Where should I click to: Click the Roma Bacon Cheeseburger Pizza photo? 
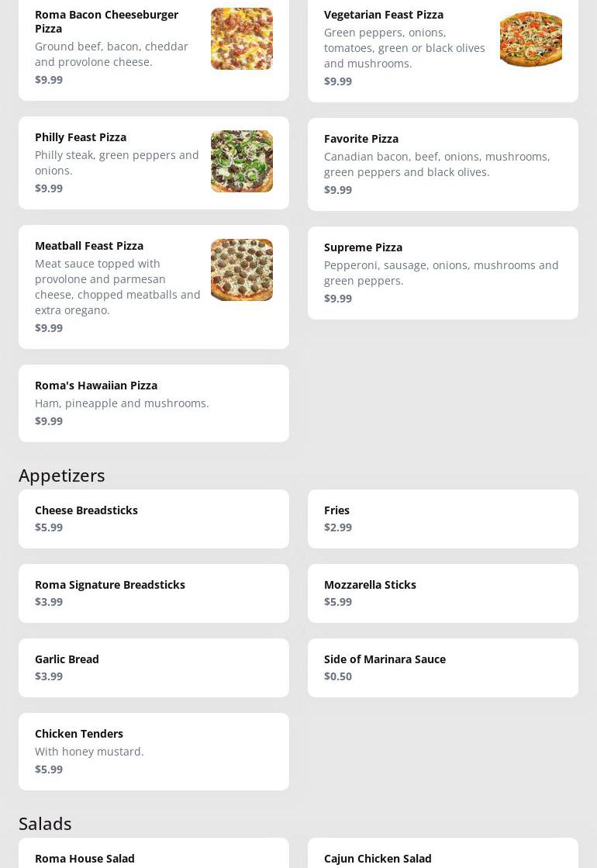tap(241, 39)
